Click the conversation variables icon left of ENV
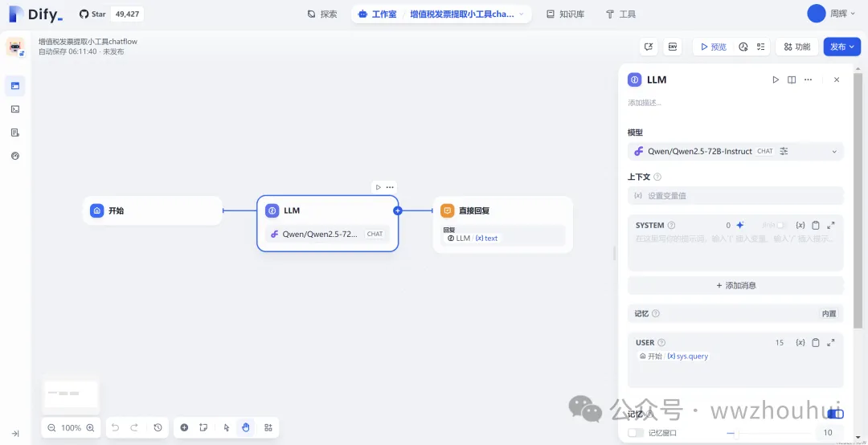The width and height of the screenshot is (868, 445). click(649, 47)
